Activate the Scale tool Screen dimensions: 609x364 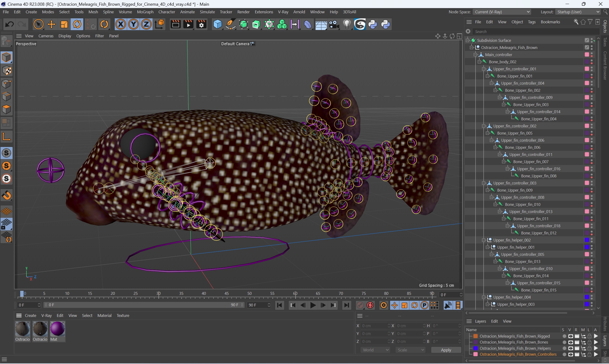pyautogui.click(x=64, y=24)
